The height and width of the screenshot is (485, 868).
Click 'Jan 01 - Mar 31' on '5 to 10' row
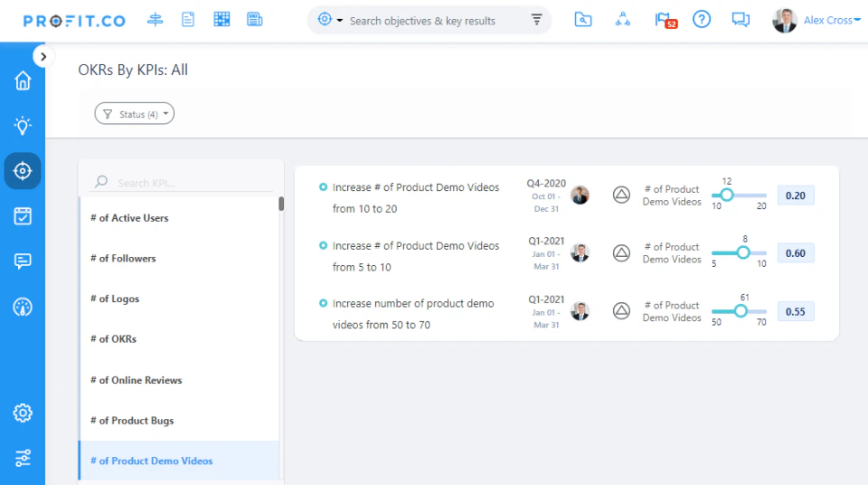coord(546,260)
